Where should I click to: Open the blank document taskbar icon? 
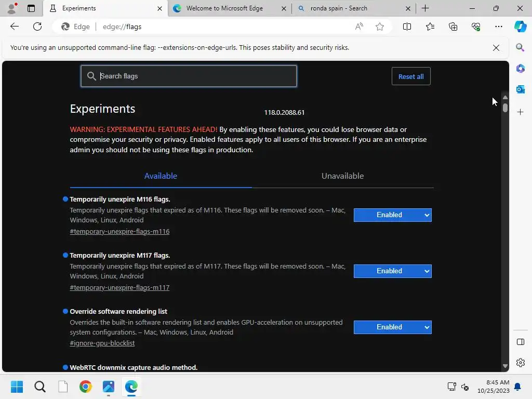pos(63,387)
